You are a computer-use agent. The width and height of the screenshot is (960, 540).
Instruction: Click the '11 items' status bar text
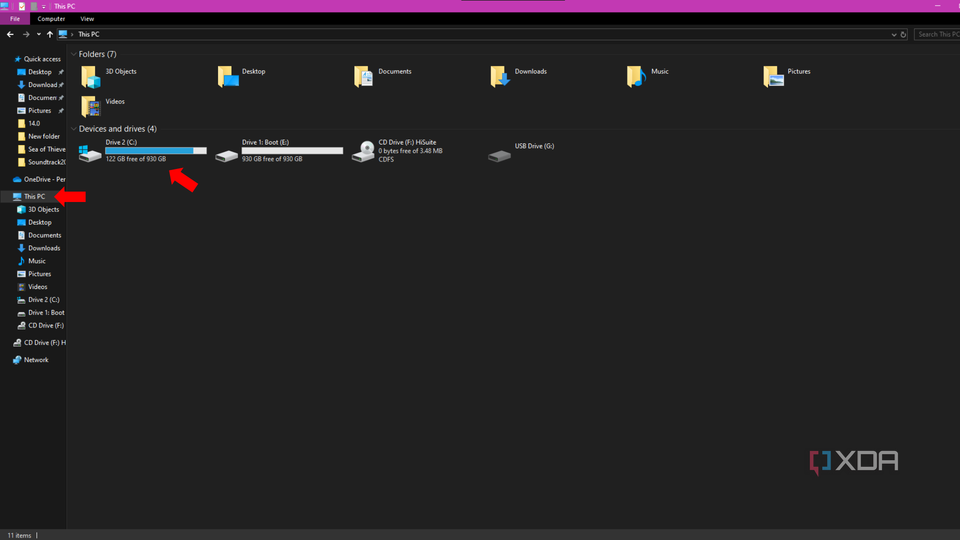coord(19,535)
